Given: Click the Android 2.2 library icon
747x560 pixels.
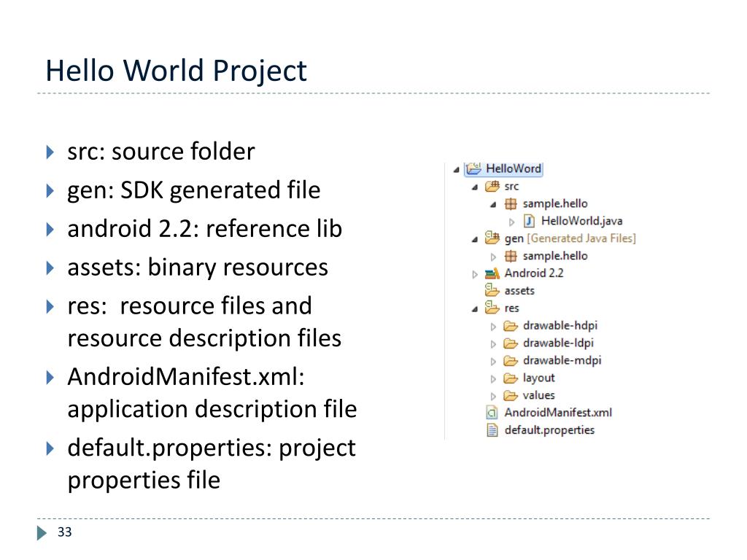Looking at the screenshot, I should click(x=492, y=273).
